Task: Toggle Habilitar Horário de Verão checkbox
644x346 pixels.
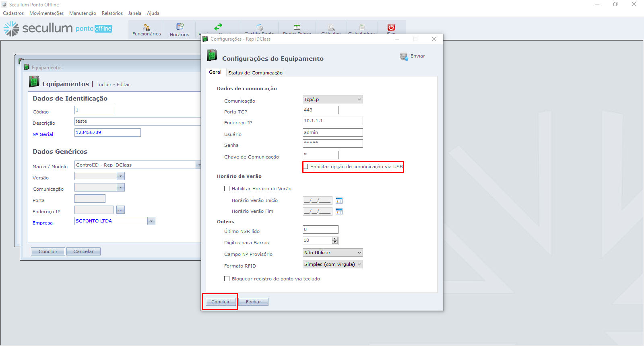Action: point(227,189)
